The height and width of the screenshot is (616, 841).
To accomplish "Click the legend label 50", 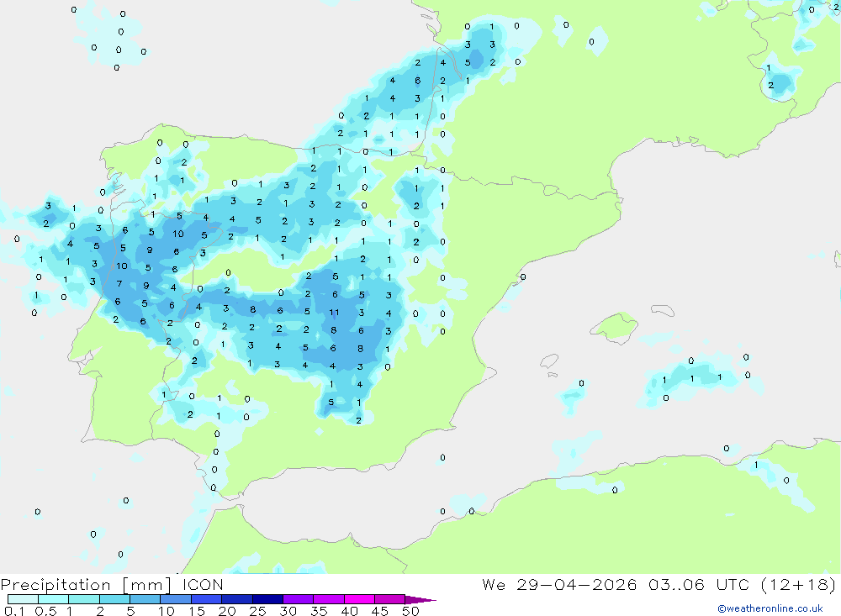I will point(410,611).
